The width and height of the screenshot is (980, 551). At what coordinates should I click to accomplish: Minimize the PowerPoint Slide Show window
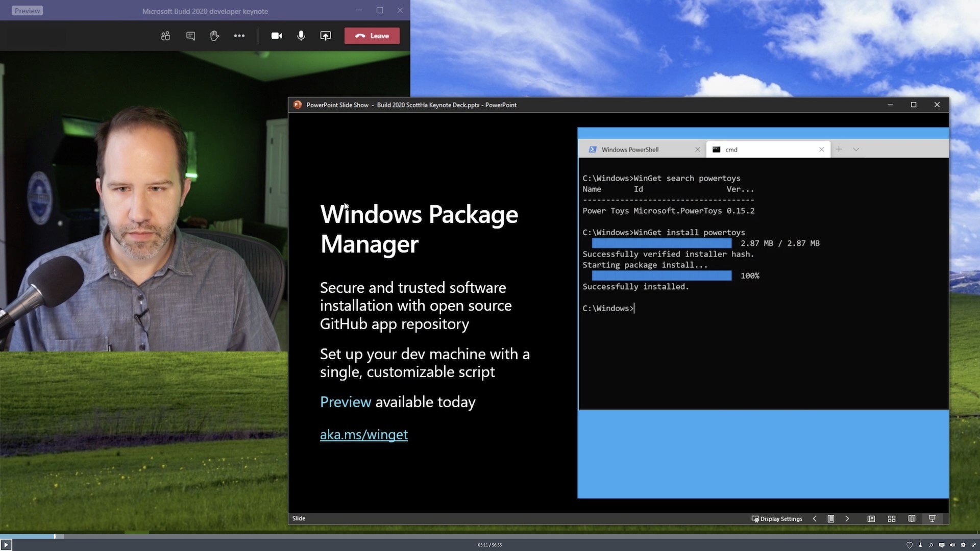click(890, 105)
